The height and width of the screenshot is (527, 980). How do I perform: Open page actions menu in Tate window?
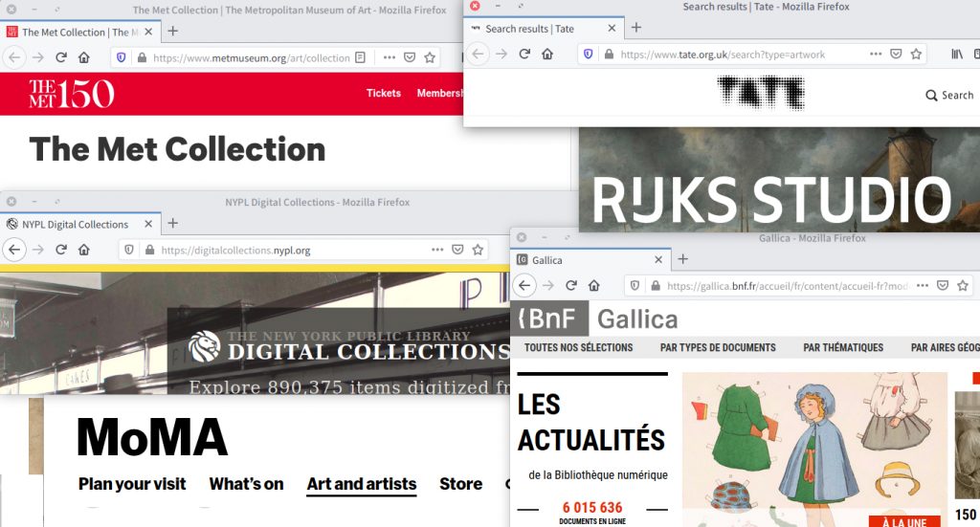(x=876, y=54)
